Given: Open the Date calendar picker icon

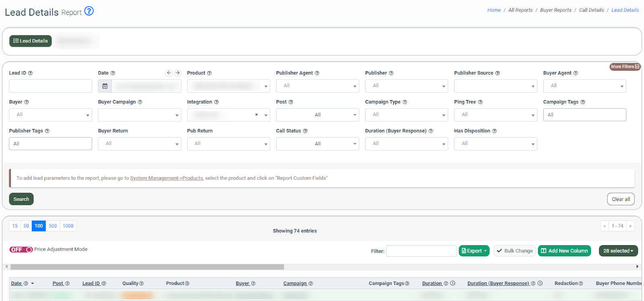Looking at the screenshot, I should tap(105, 86).
